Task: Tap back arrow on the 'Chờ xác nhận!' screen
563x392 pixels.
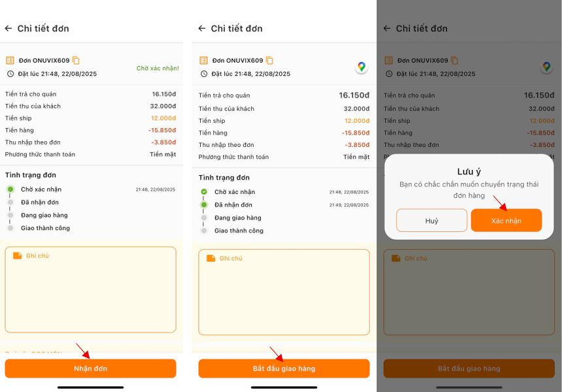Action: click(x=9, y=29)
